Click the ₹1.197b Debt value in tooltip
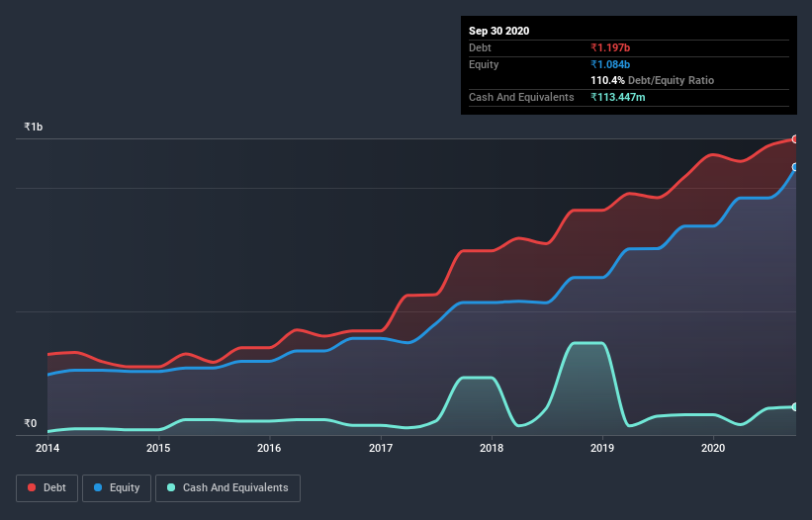This screenshot has width=812, height=520. pos(610,48)
